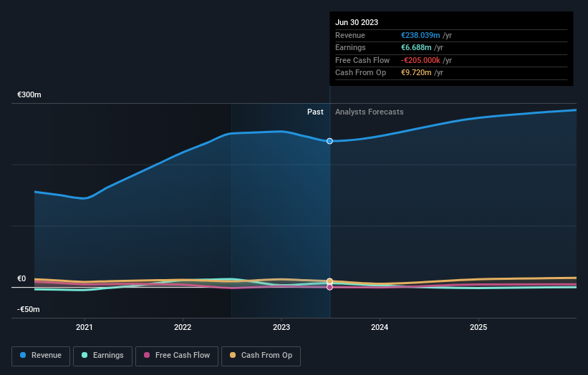Image resolution: width=588 pixels, height=375 pixels.
Task: Click the 2022 x-axis label
Action: tap(183, 327)
